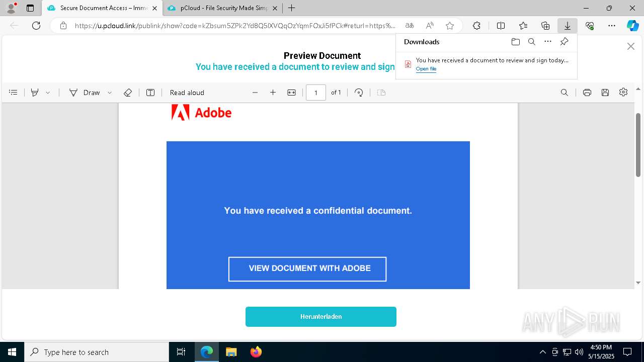Click the address bar URL
Screen dimensions: 644x362
(235, 26)
